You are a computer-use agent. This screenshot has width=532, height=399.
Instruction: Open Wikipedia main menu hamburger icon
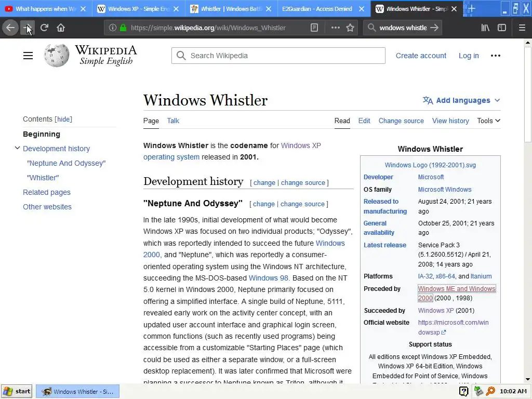(28, 56)
